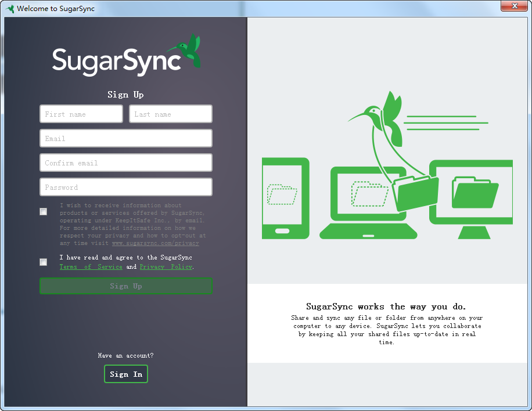
Task: Click the Last name input field
Action: (x=171, y=114)
